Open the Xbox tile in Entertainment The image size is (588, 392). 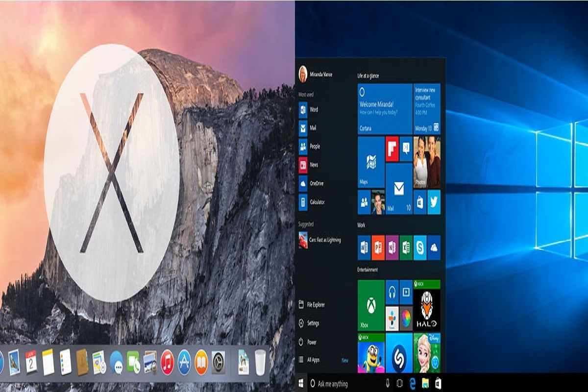371,305
